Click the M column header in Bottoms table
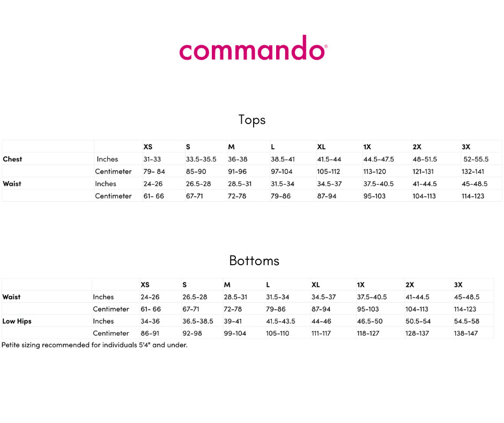504x423 pixels. tap(227, 285)
